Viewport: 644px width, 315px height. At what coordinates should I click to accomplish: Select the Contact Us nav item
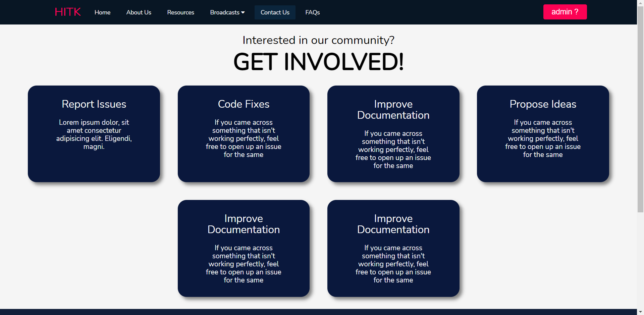pos(275,12)
